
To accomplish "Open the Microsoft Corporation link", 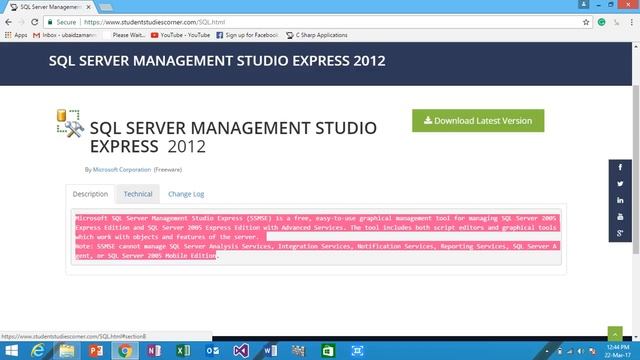I will 122,169.
